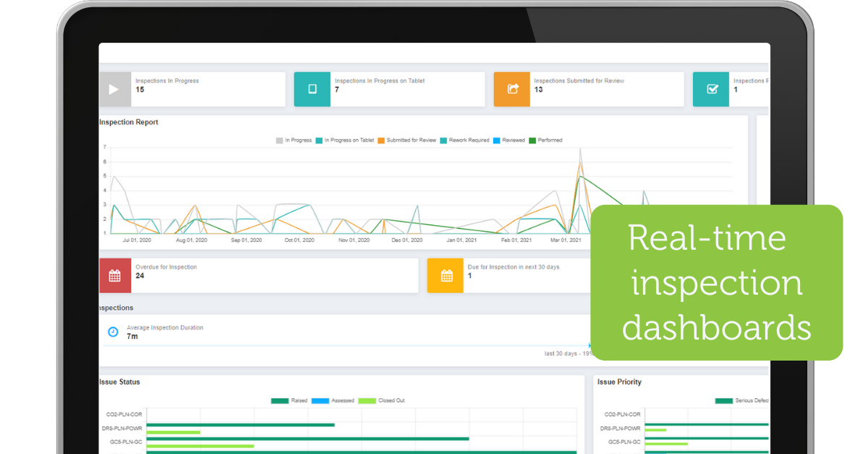Click the GC5-PLN-GC Closed Out bar

[200, 446]
